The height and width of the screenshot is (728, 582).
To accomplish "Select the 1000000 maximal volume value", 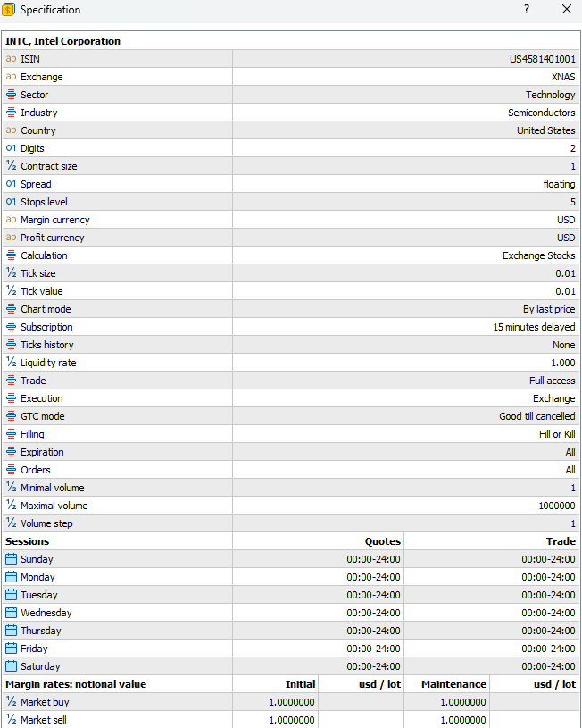I will [x=557, y=506].
